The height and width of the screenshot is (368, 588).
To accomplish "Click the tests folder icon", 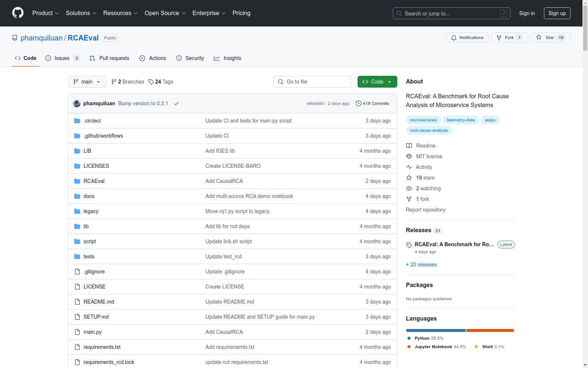I will [77, 256].
